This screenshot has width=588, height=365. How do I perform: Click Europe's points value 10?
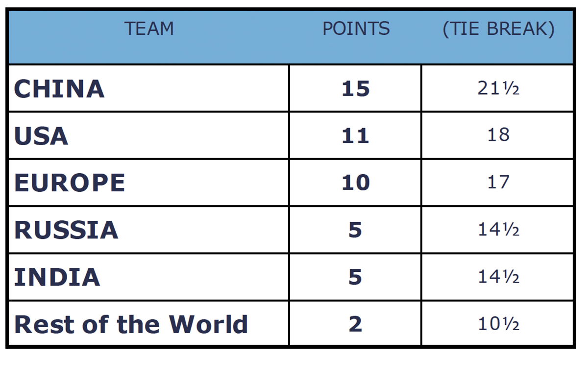(355, 183)
